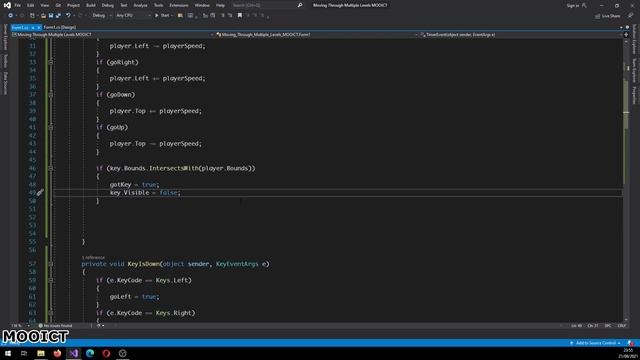Open the Tools menu
The image size is (640, 360).
pos(158,5)
